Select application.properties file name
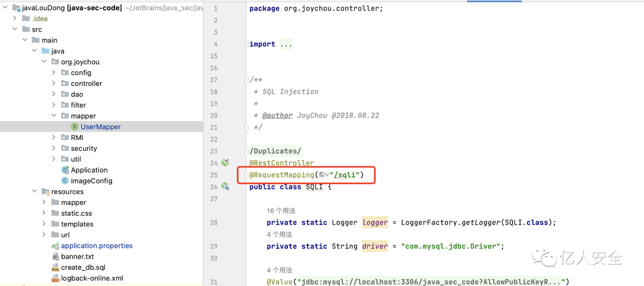This screenshot has height=286, width=644. 97,246
